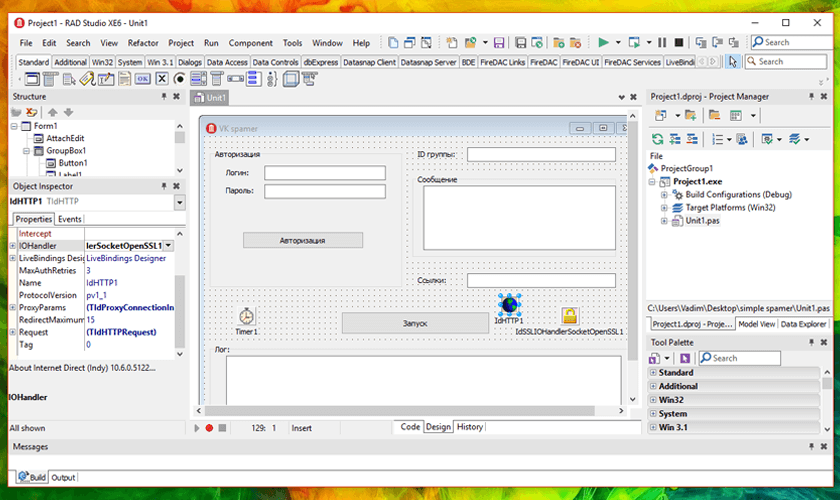Expand the Win32 category in Tool Palette
This screenshot has width=840, height=500.
coord(653,400)
